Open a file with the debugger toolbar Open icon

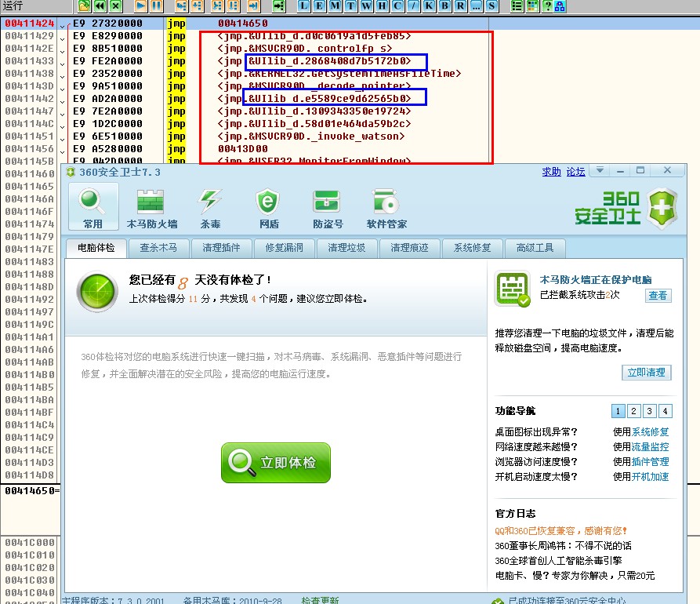tap(84, 5)
